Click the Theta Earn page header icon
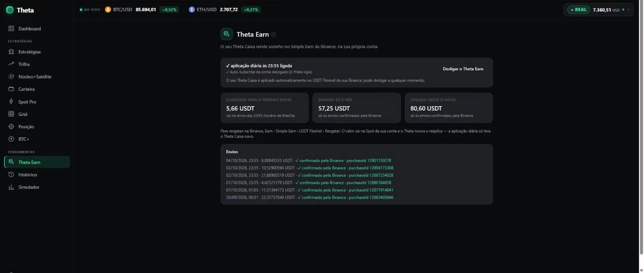Viewport: 644px width, 273px height. pos(227,34)
